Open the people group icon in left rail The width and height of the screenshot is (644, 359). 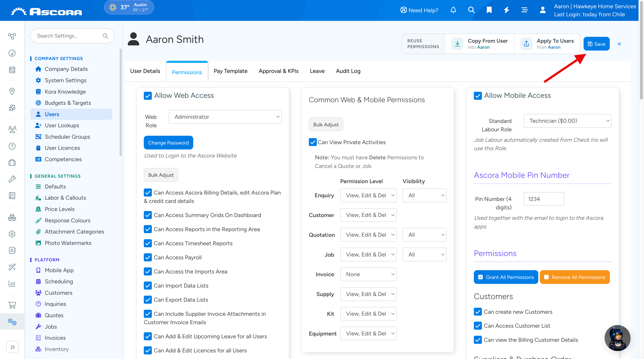pyautogui.click(x=12, y=129)
